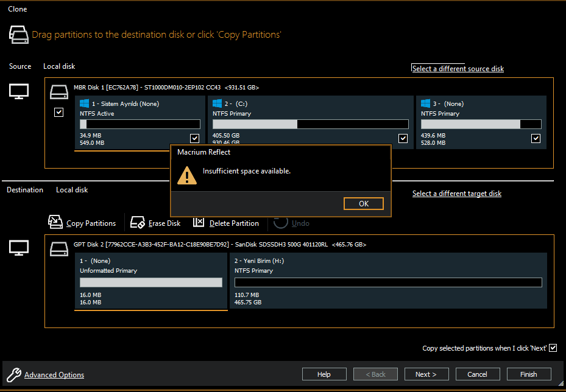Click Windows logo on partition 3
This screenshot has width=566, height=392.
pos(426,103)
